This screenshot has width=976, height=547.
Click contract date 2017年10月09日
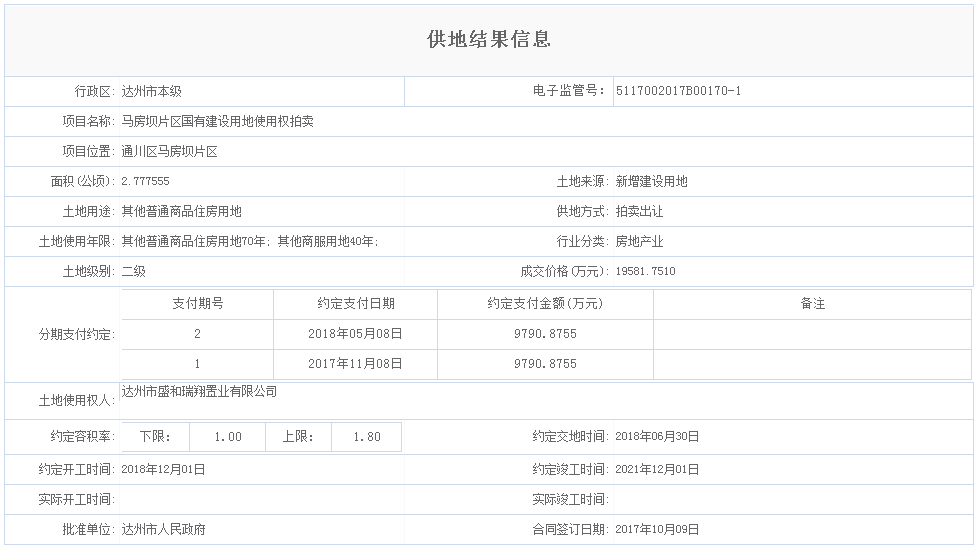pos(657,530)
